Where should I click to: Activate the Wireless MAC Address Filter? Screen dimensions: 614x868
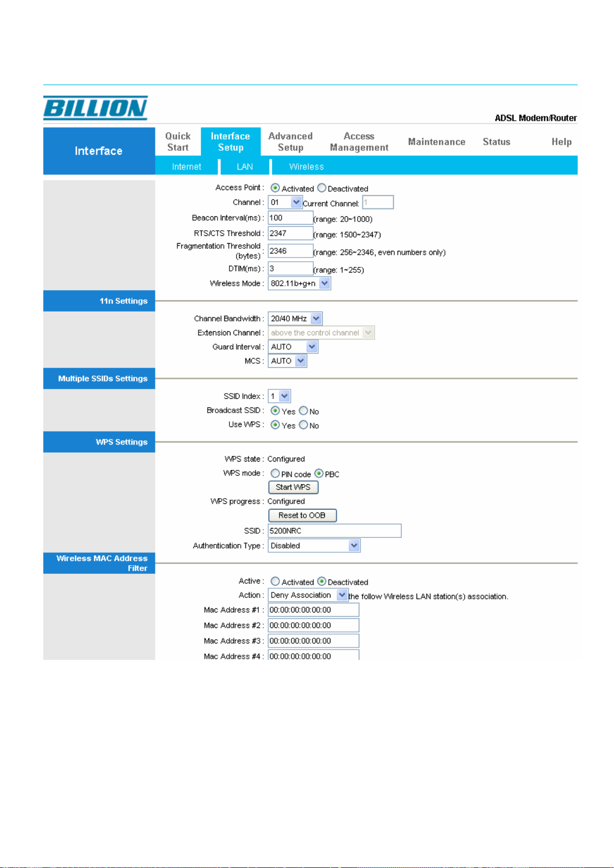click(275, 582)
